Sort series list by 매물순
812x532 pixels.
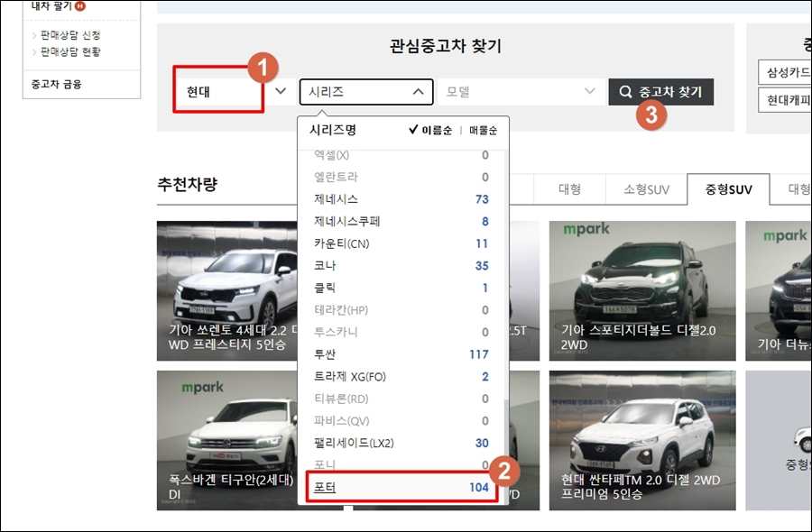(484, 131)
